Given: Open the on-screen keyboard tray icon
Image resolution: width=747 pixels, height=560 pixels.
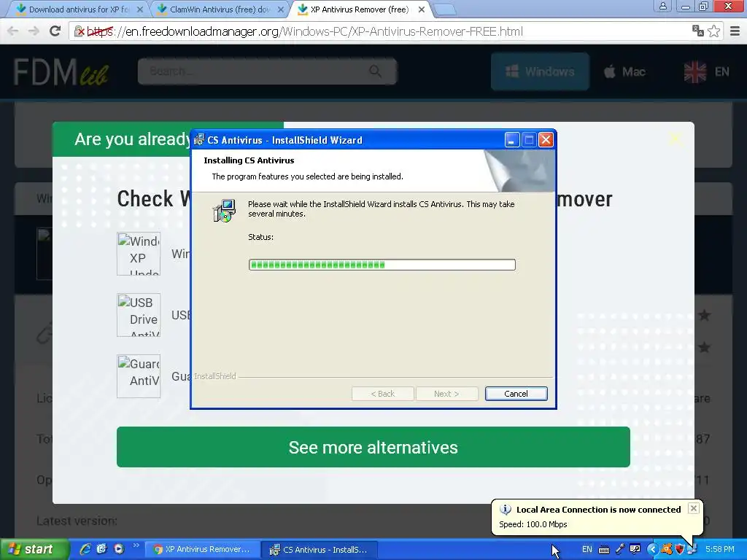Looking at the screenshot, I should (604, 550).
